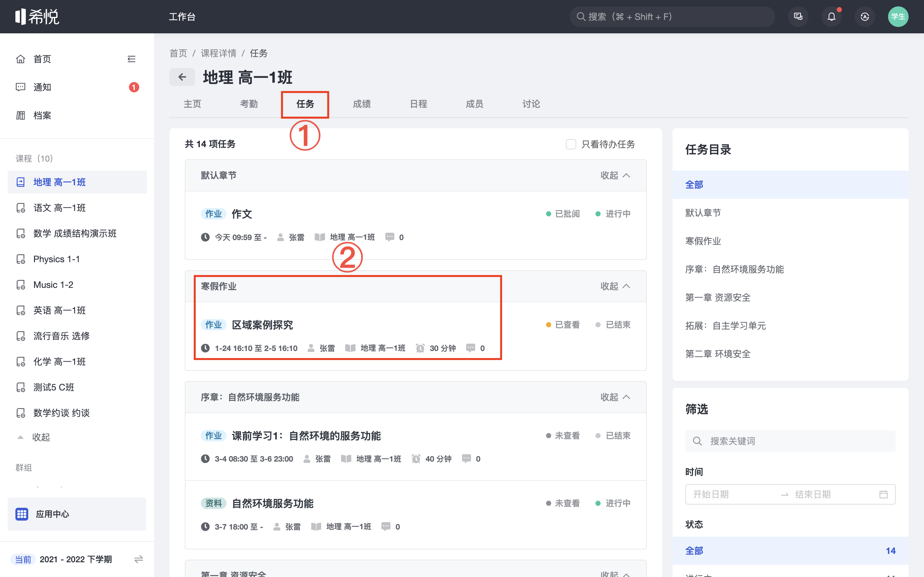Open the messages icon in top bar
This screenshot has width=924, height=577.
point(798,17)
